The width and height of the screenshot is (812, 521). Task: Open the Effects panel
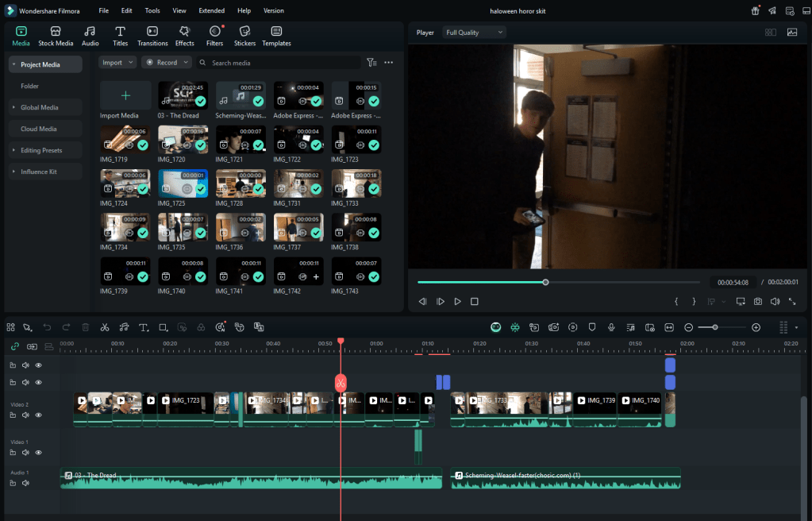tap(185, 35)
